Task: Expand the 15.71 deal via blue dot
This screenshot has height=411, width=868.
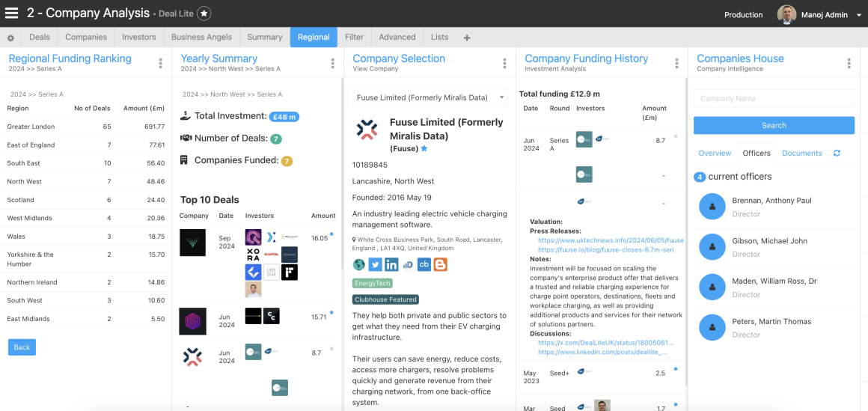Action: click(x=331, y=312)
